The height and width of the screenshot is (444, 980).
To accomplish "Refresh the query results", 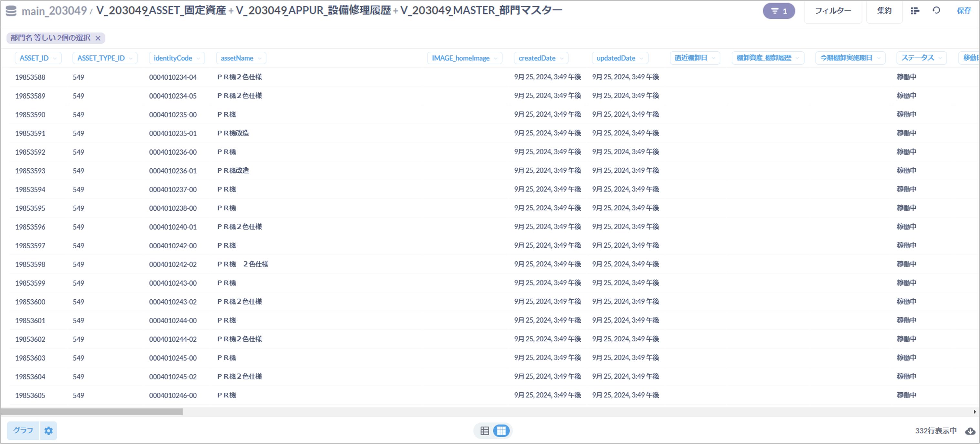I will point(936,11).
